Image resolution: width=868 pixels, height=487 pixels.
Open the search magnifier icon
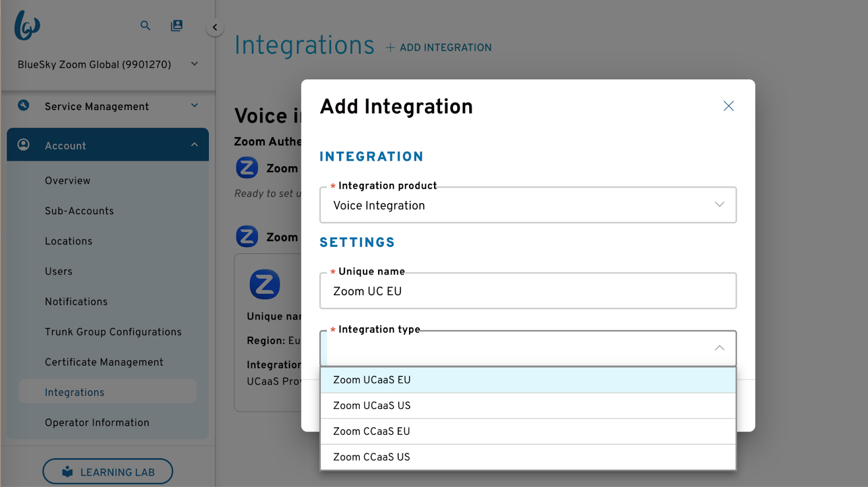(145, 25)
